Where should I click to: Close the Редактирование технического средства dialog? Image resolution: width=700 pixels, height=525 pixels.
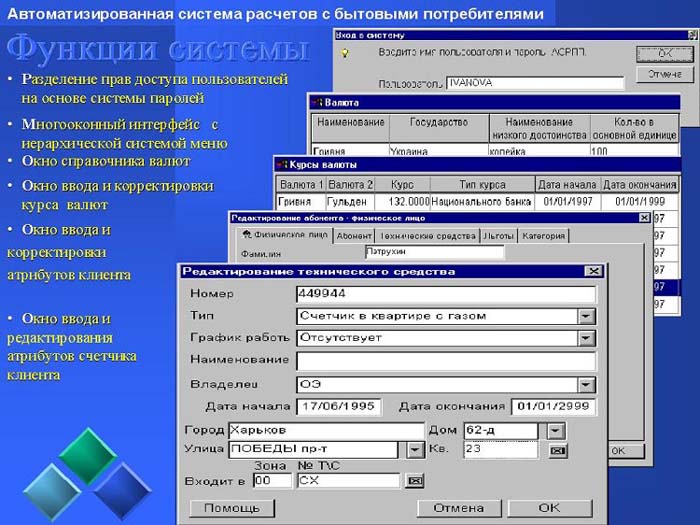(x=593, y=270)
